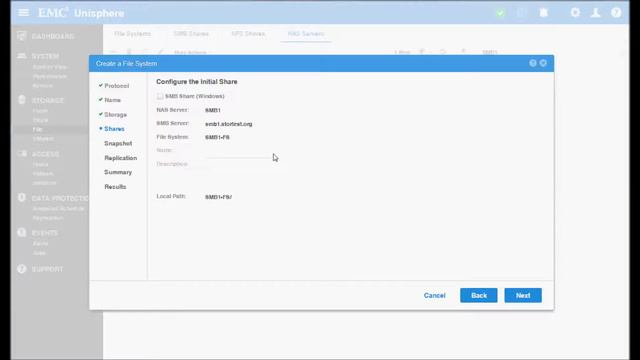Viewport: 640px width, 360px height.
Task: Enable the SMB Share (Windows) checkbox
Action: coord(160,96)
